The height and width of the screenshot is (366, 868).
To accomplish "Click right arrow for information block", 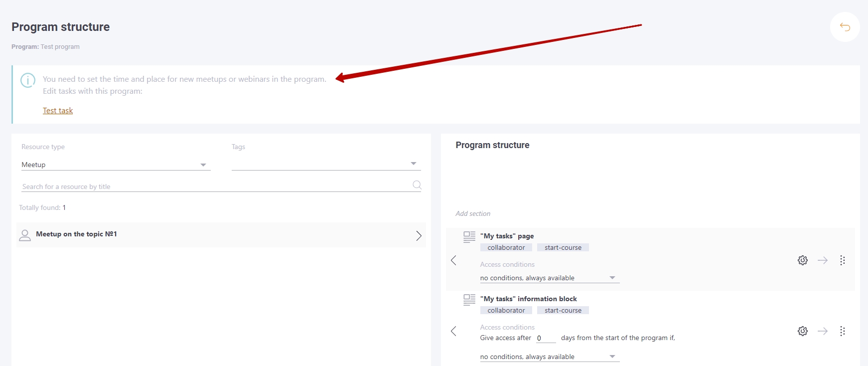I will tap(823, 331).
